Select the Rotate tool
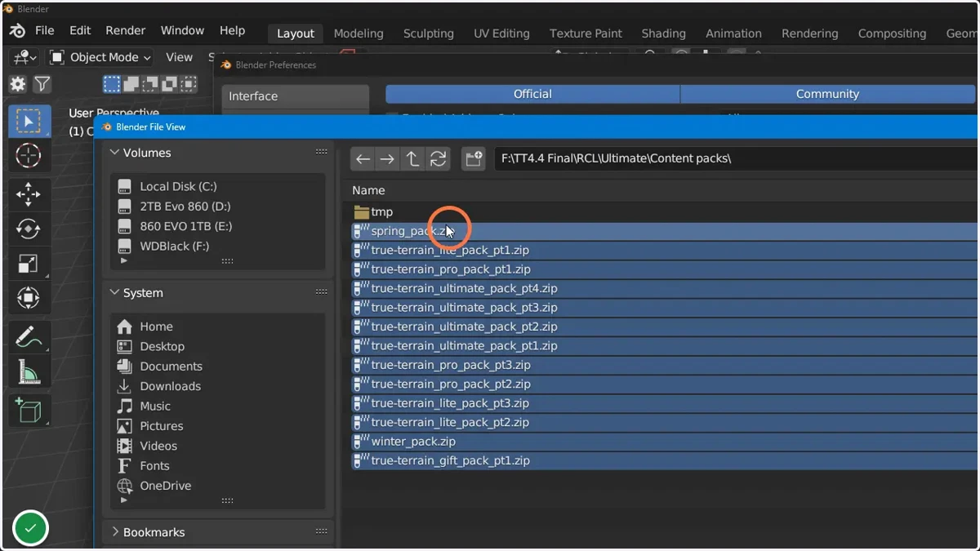Viewport: 980px width, 551px height. (29, 229)
